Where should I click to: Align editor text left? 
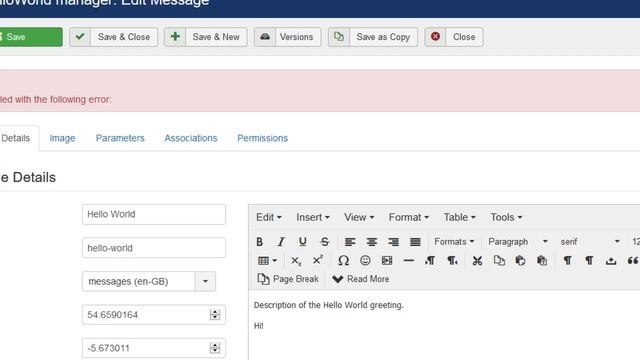click(350, 242)
